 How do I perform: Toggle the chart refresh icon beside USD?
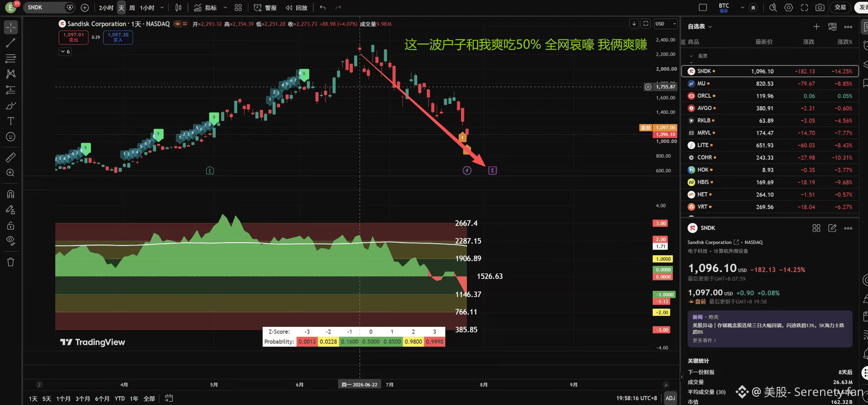(x=646, y=23)
